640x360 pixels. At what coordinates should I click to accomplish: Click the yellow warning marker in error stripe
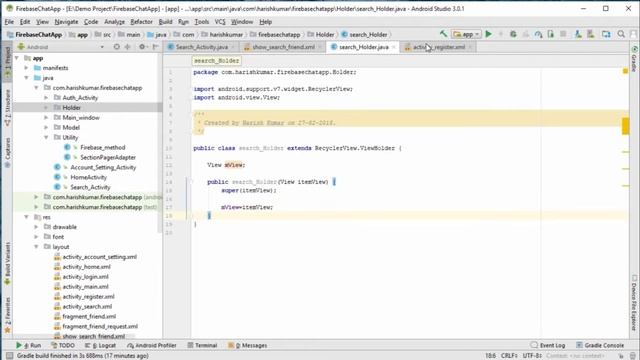(625, 126)
